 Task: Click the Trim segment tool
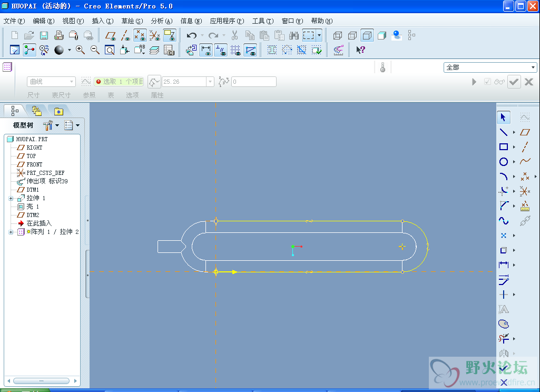[x=504, y=339]
